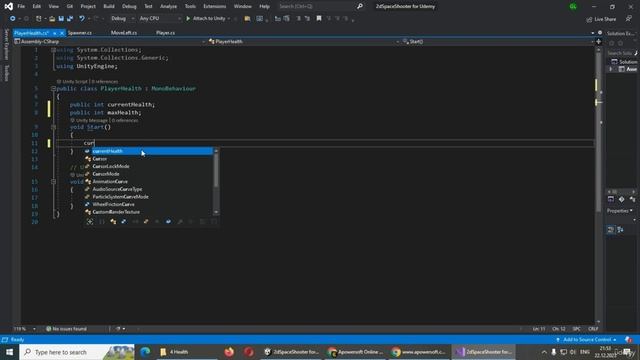Open the Any CPU platform dropdown
This screenshot has height=360, width=640.
(x=160, y=18)
